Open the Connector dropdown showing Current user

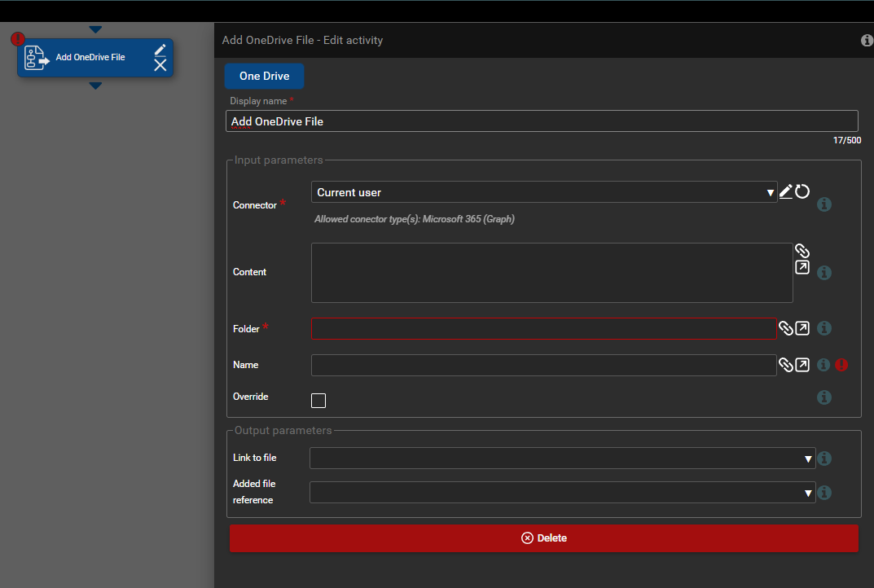click(x=543, y=192)
